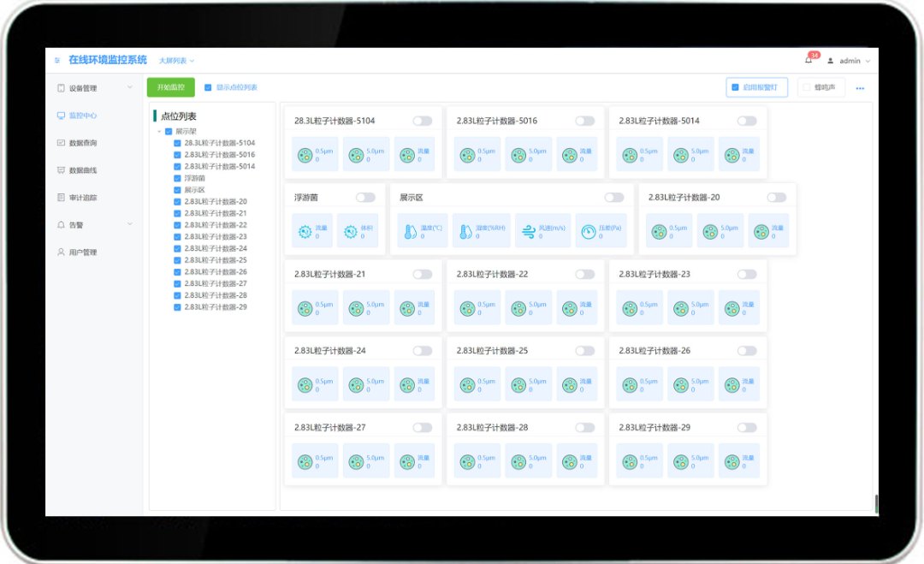Collapse the 展示架 tree node
This screenshot has height=564, width=924.
tap(160, 132)
